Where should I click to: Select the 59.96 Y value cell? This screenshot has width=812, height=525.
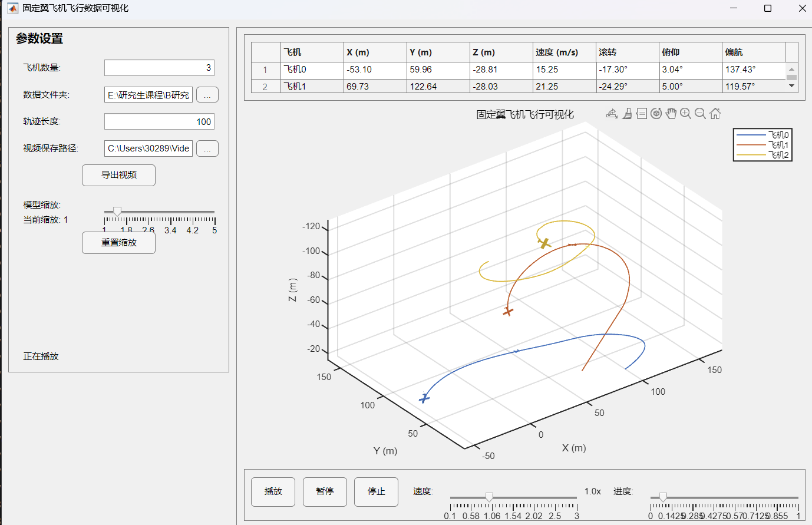click(438, 70)
